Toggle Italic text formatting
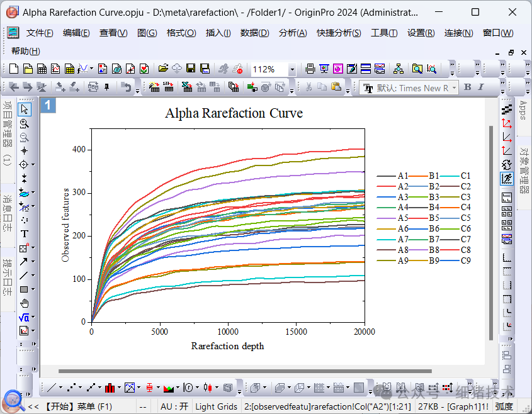Image resolution: width=532 pixels, height=414 pixels. (x=481, y=87)
